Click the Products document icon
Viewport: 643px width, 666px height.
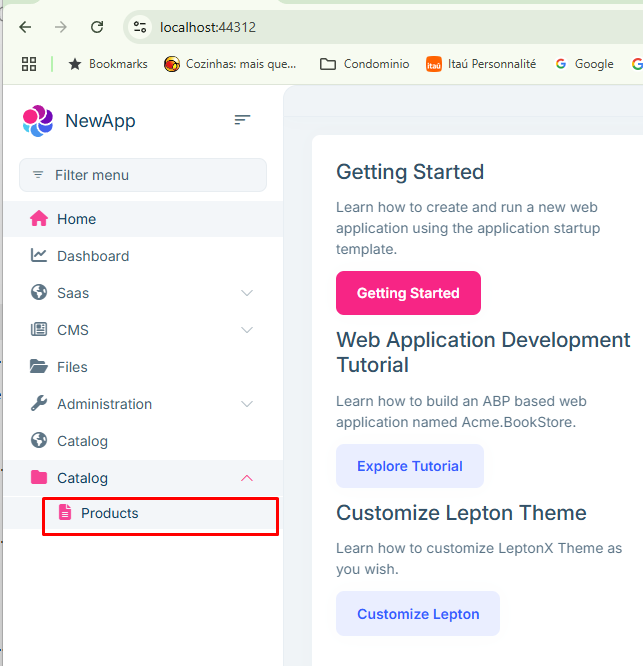(x=65, y=513)
